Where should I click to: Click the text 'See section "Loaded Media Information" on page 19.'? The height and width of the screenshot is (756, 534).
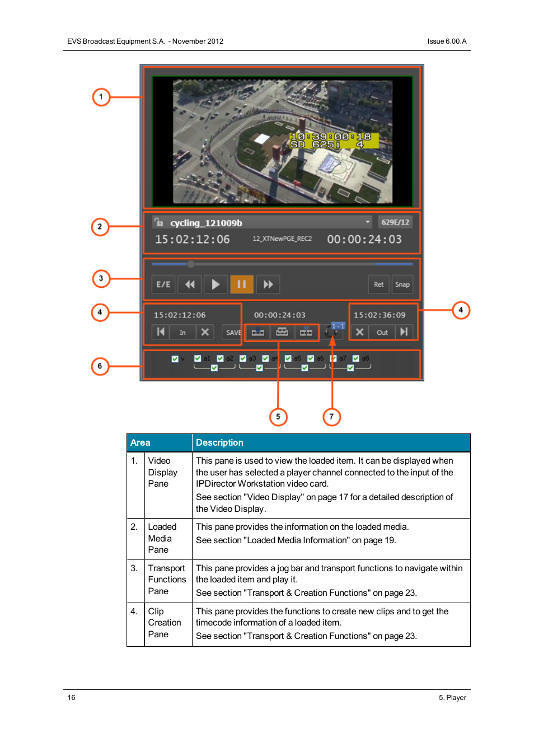pos(296,540)
